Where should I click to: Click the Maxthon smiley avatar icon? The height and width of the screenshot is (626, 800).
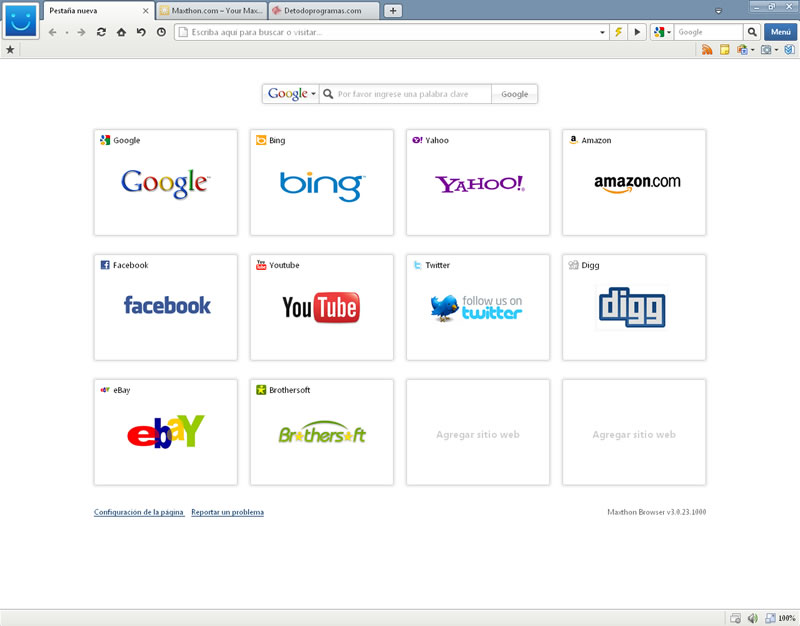pyautogui.click(x=20, y=21)
